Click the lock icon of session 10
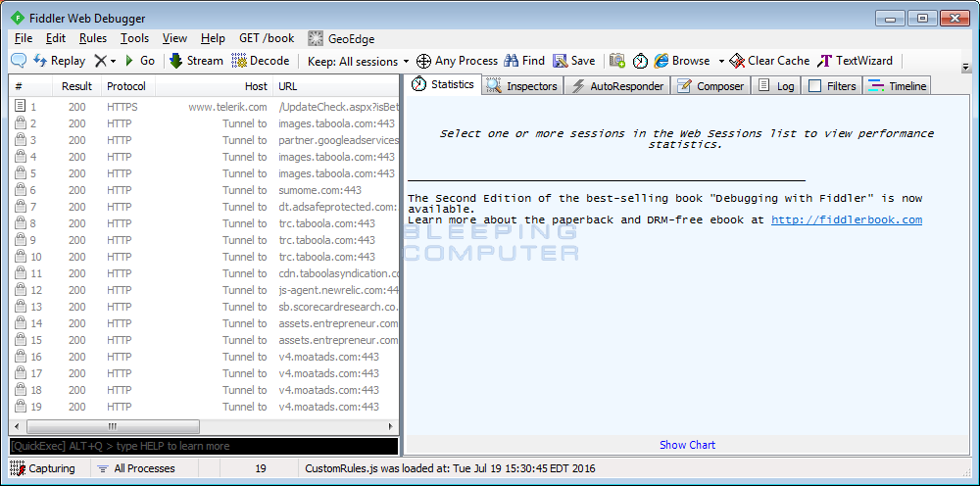Viewport: 980px width, 486px height. coord(21,256)
